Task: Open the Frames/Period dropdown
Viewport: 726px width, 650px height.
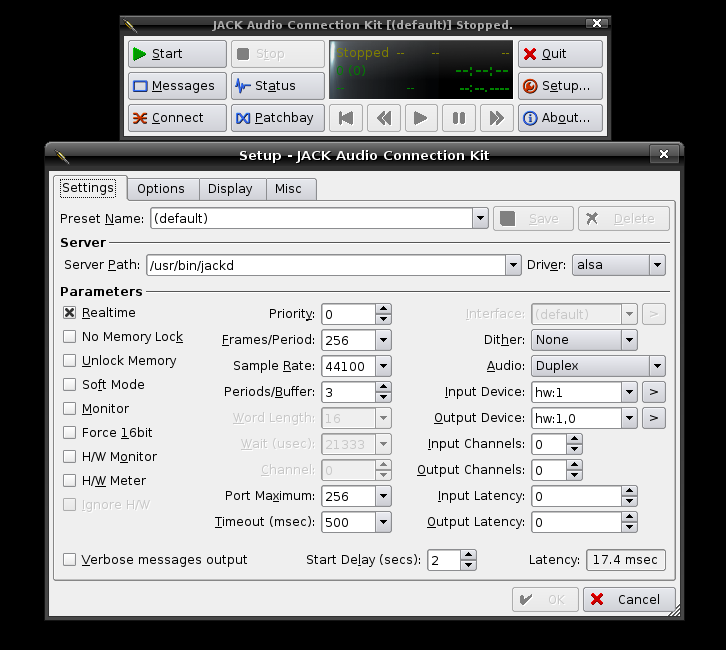Action: point(383,340)
